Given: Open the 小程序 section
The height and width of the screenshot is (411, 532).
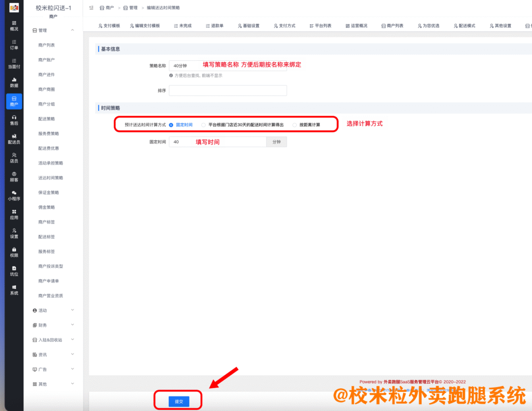Looking at the screenshot, I should point(14,196).
